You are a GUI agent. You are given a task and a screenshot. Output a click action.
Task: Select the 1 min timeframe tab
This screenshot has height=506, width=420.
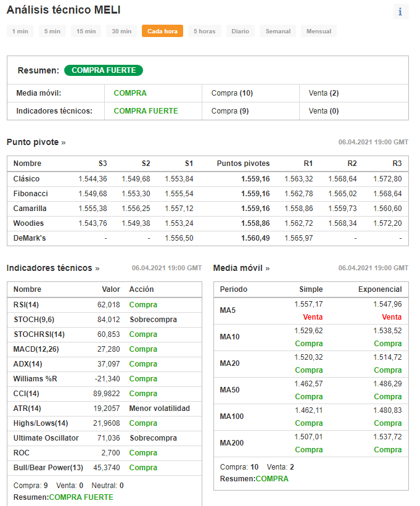[x=20, y=31]
